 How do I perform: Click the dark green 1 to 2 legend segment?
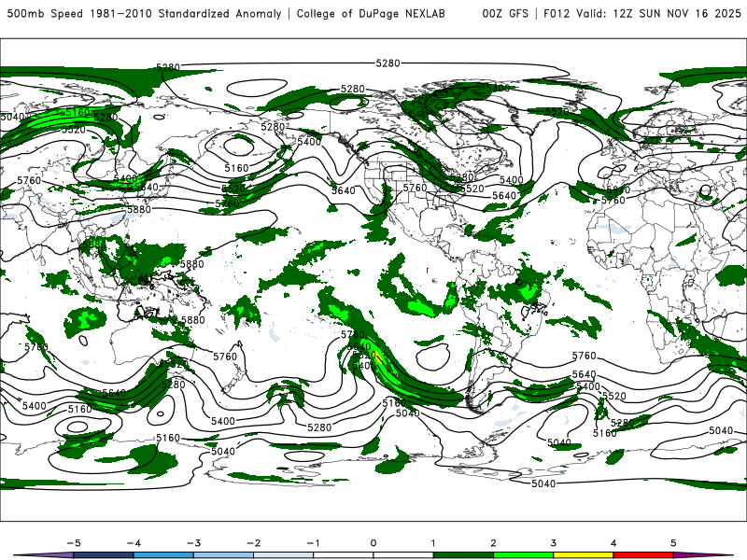click(463, 555)
